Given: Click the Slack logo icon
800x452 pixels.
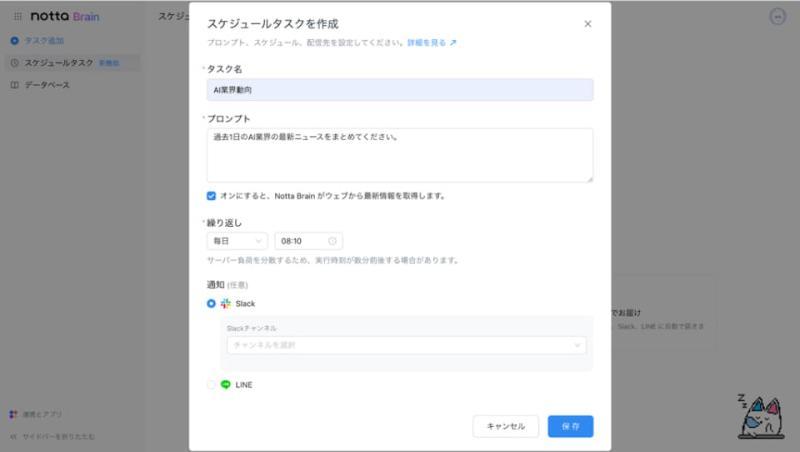Looking at the screenshot, I should 226,304.
